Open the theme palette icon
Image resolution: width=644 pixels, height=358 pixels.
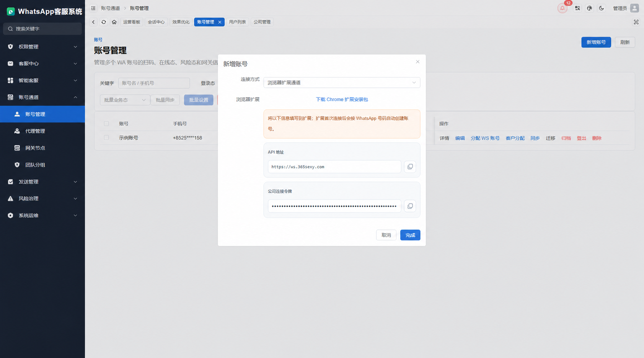click(x=589, y=8)
